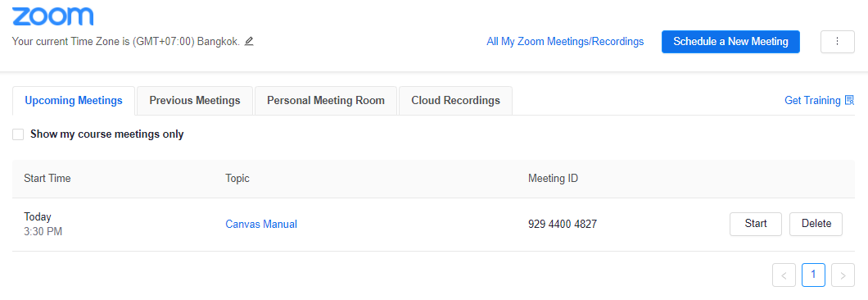The width and height of the screenshot is (868, 300).
Task: Click the Get Training book icon
Action: pos(849,100)
